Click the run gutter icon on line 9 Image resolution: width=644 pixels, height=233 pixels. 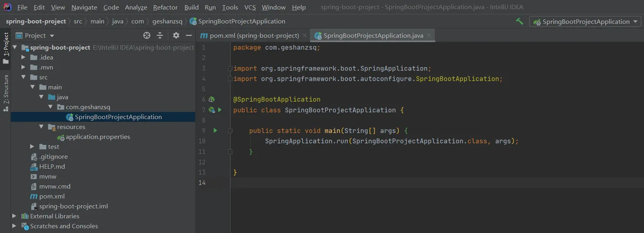click(x=215, y=131)
